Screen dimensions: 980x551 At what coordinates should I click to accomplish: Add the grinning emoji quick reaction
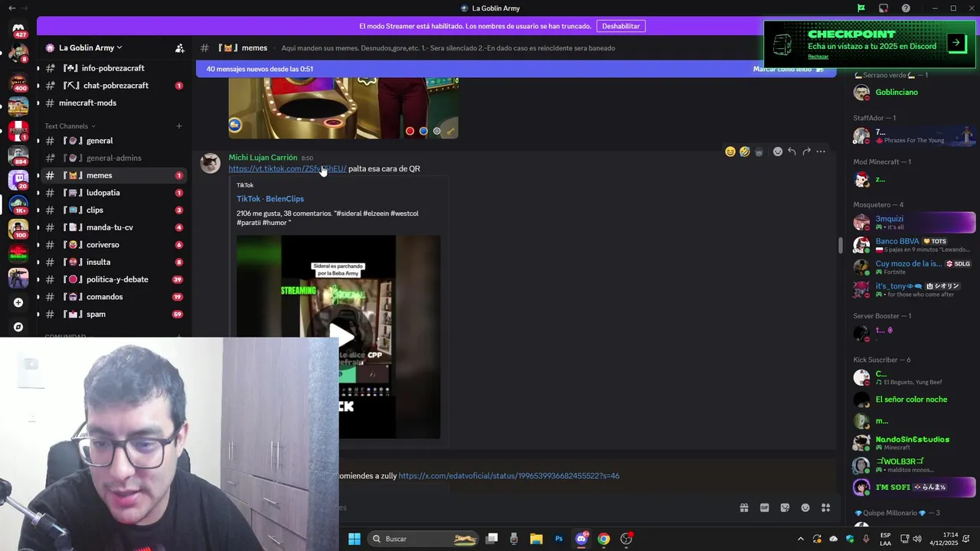[x=730, y=152]
